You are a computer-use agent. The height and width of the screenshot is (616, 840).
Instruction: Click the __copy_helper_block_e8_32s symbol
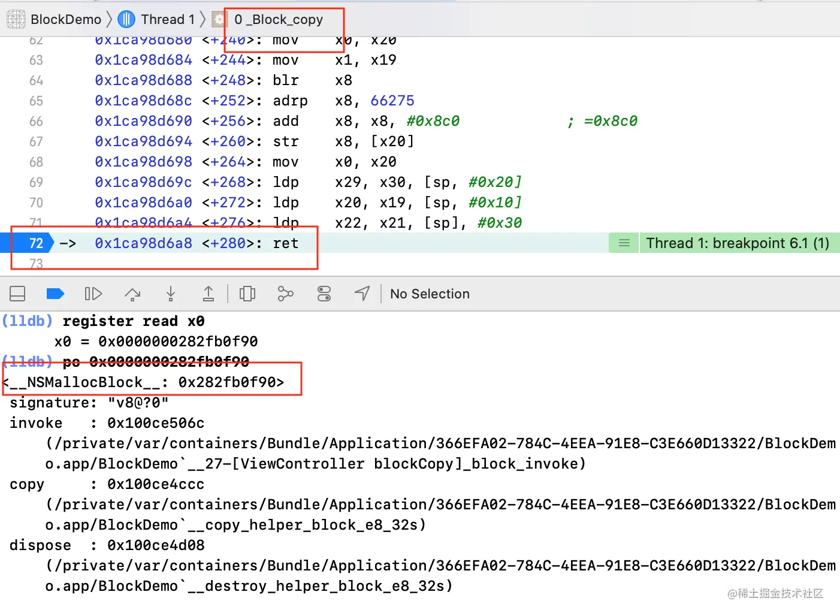click(303, 525)
